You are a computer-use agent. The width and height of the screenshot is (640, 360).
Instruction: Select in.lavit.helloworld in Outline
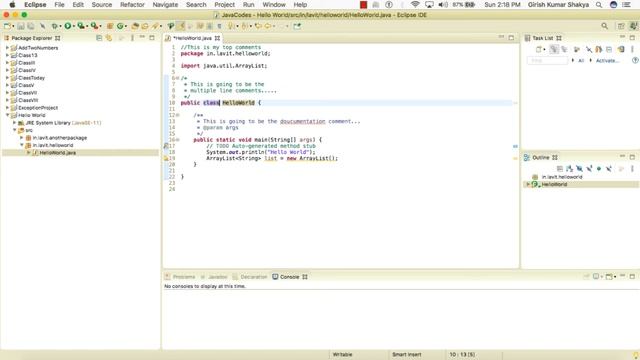click(x=562, y=177)
